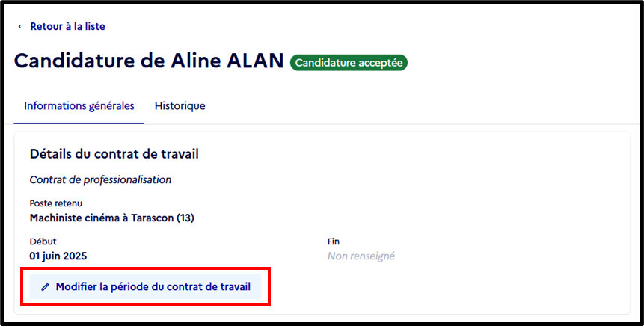Click the name ALAN in the page title
The image size is (644, 326).
pos(256,61)
